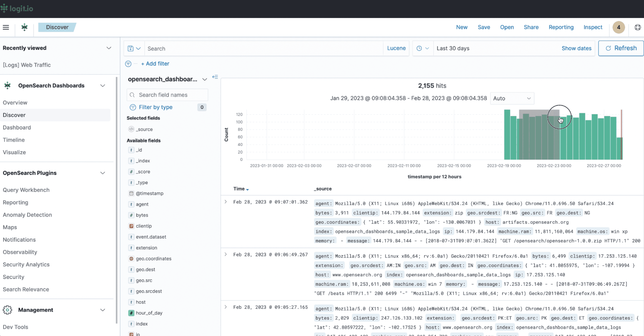Expand the first document row dated Feb 28
This screenshot has width=644, height=336.
point(226,202)
